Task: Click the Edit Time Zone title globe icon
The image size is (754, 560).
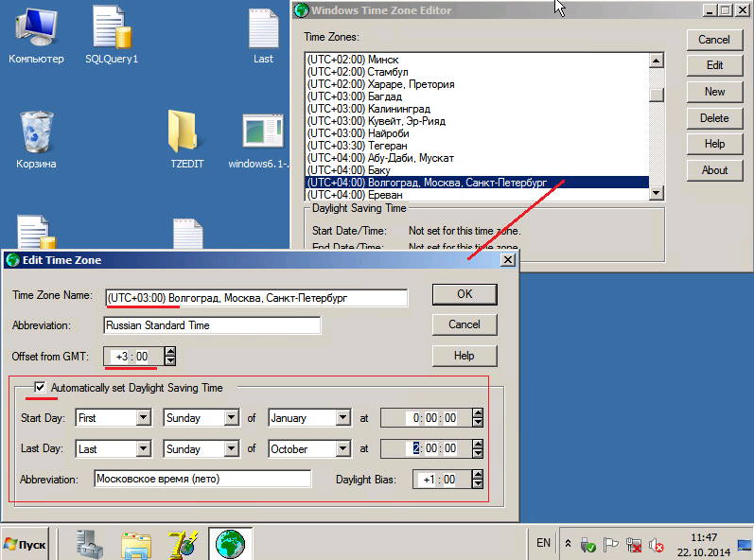Action: 12,260
